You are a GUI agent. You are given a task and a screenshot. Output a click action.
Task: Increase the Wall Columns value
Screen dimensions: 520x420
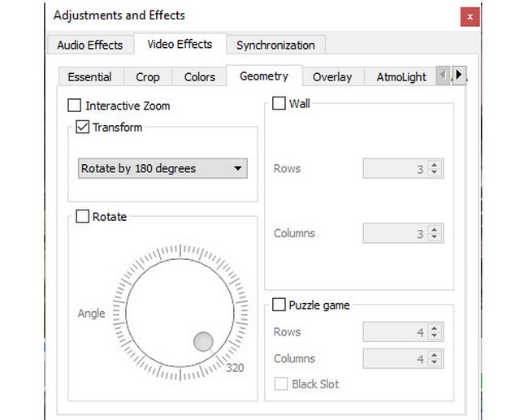pos(435,229)
